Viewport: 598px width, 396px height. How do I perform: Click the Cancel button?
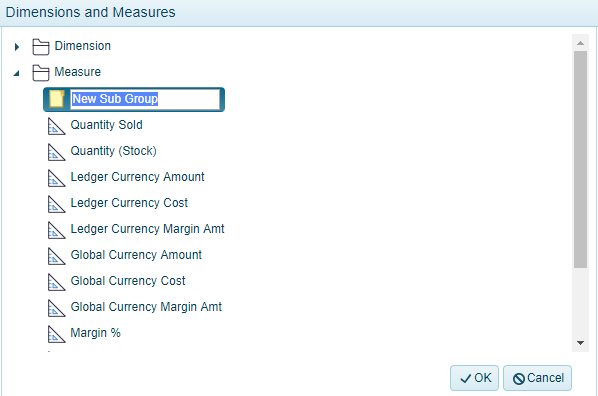tap(537, 378)
